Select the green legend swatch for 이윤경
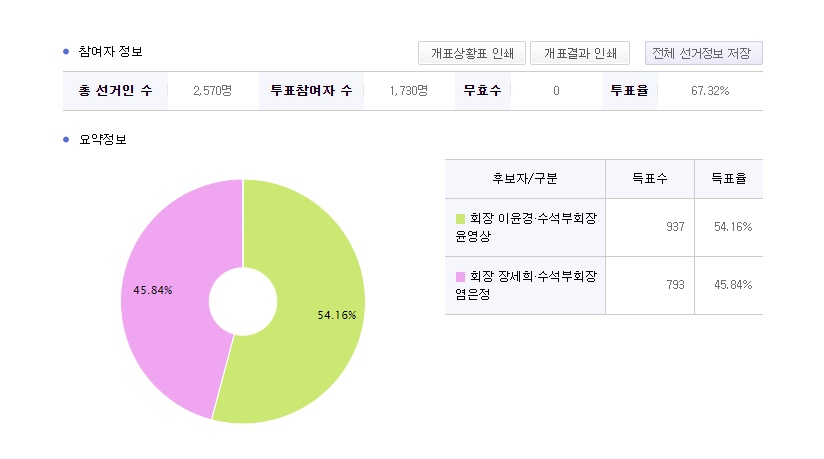824x459 pixels. tap(460, 218)
